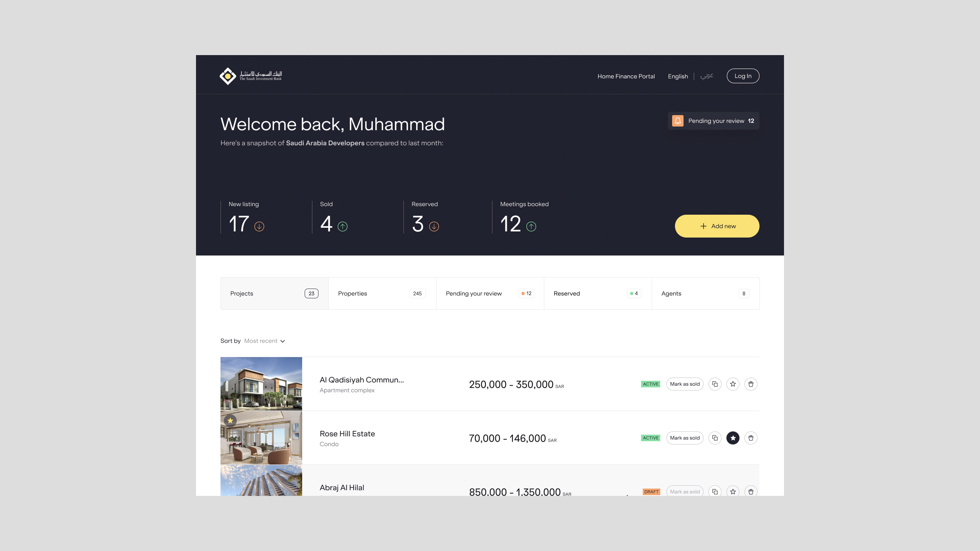Click the Log In button
This screenshot has height=551, width=980.
(x=743, y=76)
